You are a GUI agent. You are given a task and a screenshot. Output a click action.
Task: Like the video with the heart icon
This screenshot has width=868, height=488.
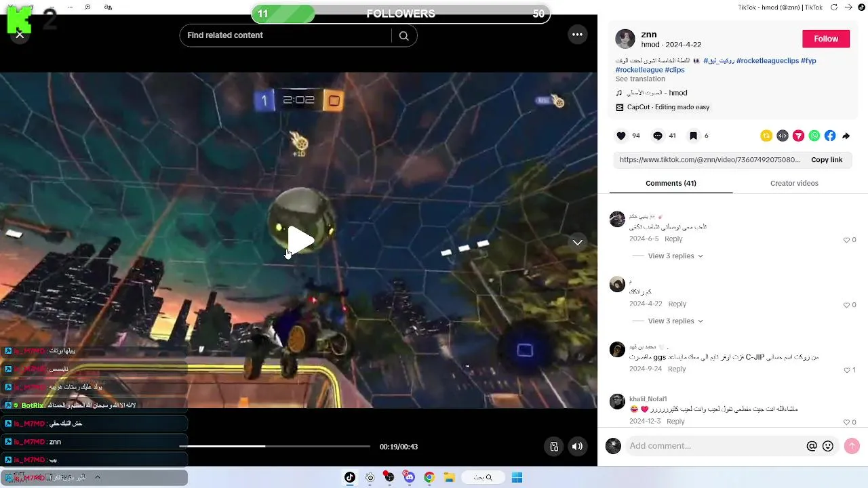pyautogui.click(x=621, y=136)
